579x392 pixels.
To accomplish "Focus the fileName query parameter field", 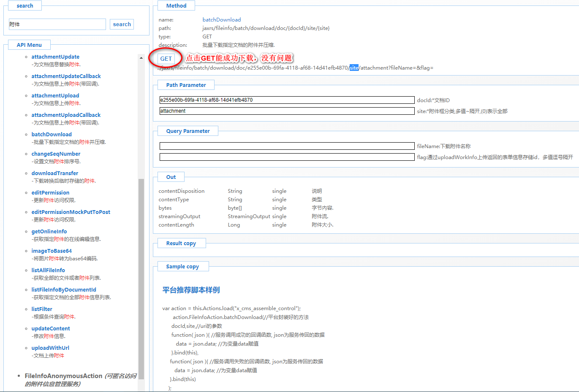I will (x=287, y=146).
